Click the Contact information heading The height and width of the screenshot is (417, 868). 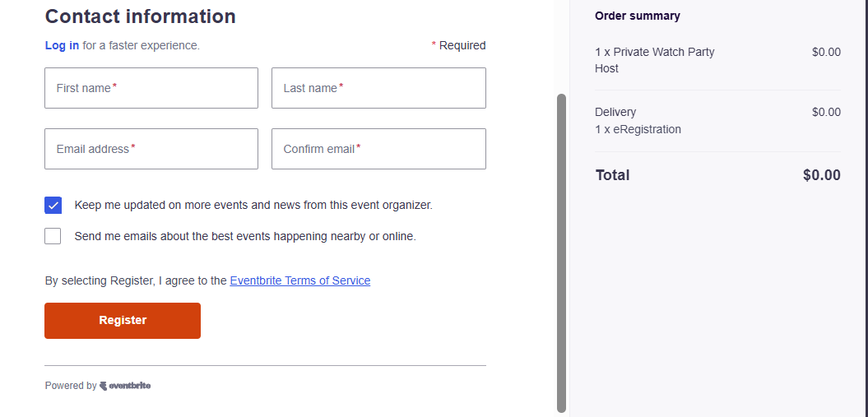(140, 16)
